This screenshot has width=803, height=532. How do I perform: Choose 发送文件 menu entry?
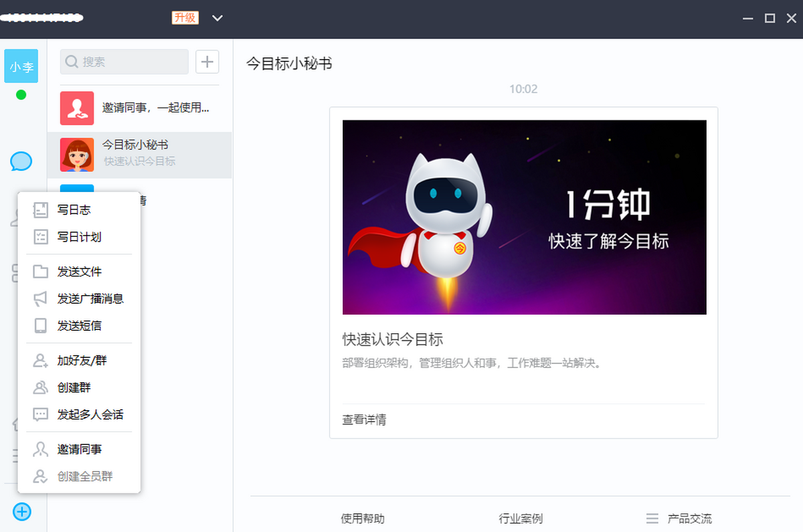[79, 272]
